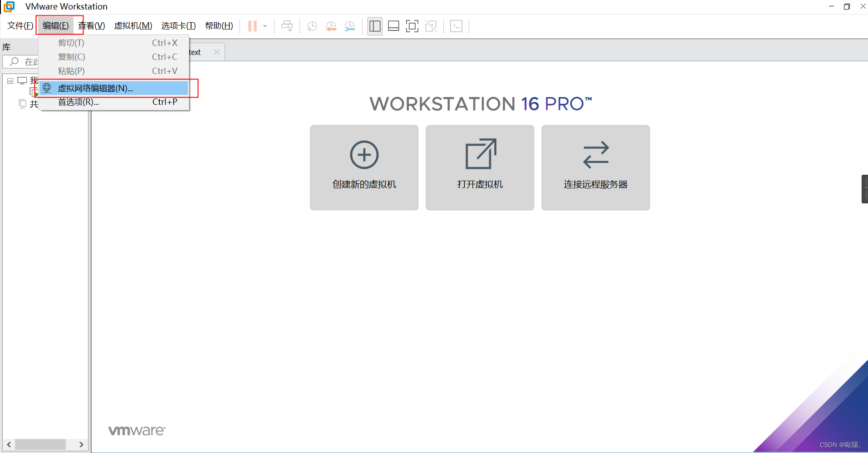Select 粘贴(P) from the edit menu
Screen dimensions: 868x453
(114, 71)
